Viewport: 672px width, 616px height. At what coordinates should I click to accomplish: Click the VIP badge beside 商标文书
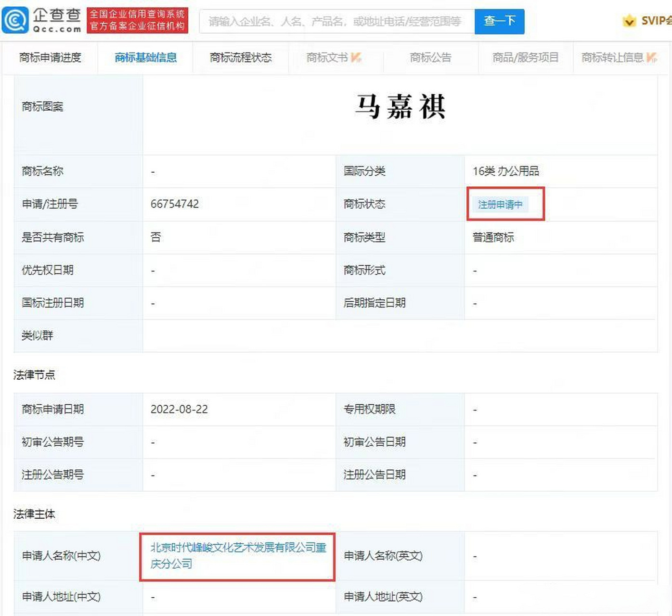coord(356,58)
